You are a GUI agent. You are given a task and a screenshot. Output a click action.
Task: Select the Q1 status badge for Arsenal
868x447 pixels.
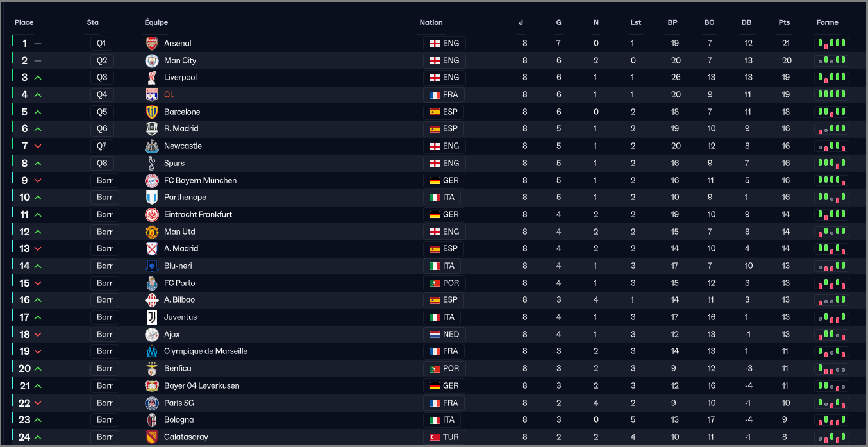(x=101, y=44)
